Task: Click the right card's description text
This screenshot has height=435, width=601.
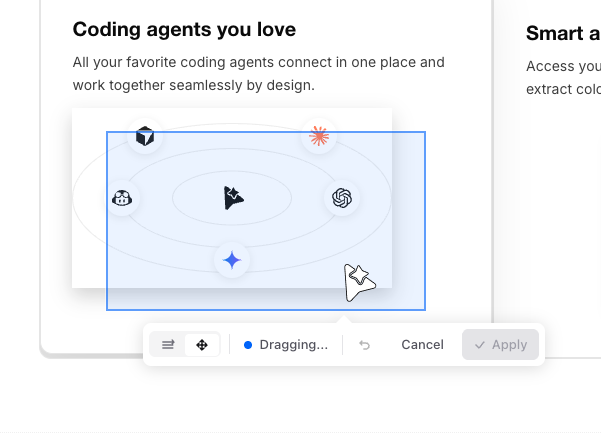Action: pos(562,78)
